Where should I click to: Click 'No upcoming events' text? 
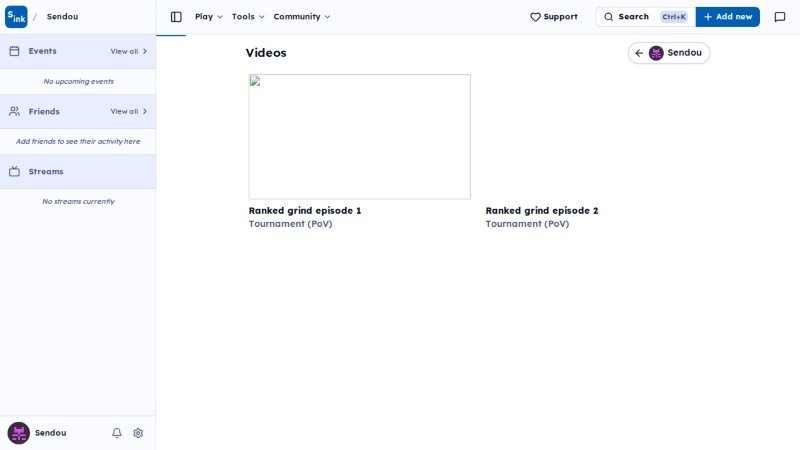point(79,81)
